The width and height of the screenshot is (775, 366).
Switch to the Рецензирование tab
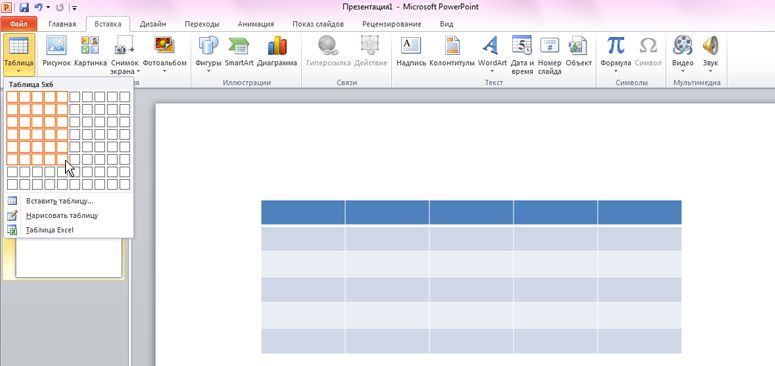click(x=391, y=24)
